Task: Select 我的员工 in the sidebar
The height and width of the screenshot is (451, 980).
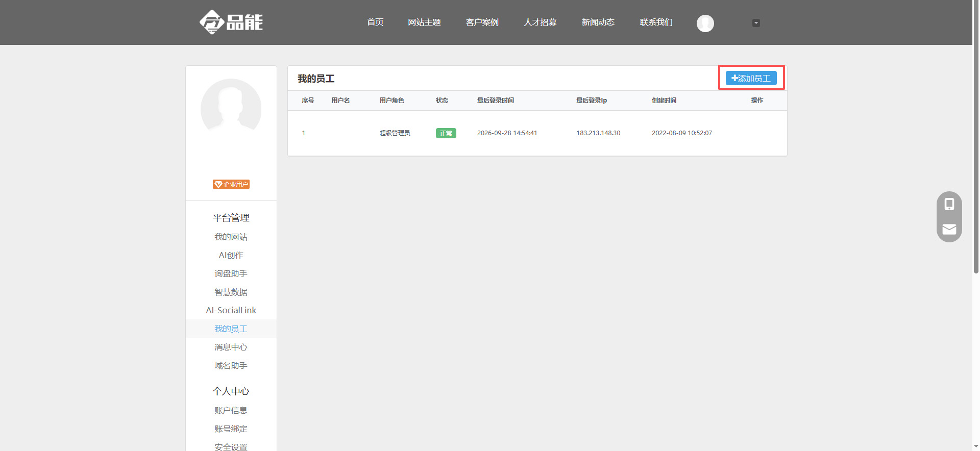Action: [x=231, y=329]
